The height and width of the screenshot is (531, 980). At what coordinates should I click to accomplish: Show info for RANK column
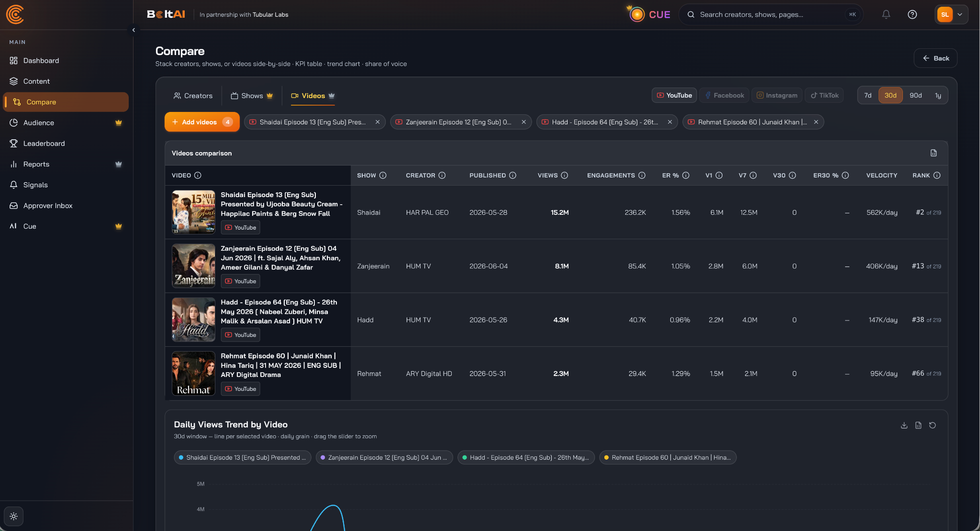pyautogui.click(x=937, y=176)
